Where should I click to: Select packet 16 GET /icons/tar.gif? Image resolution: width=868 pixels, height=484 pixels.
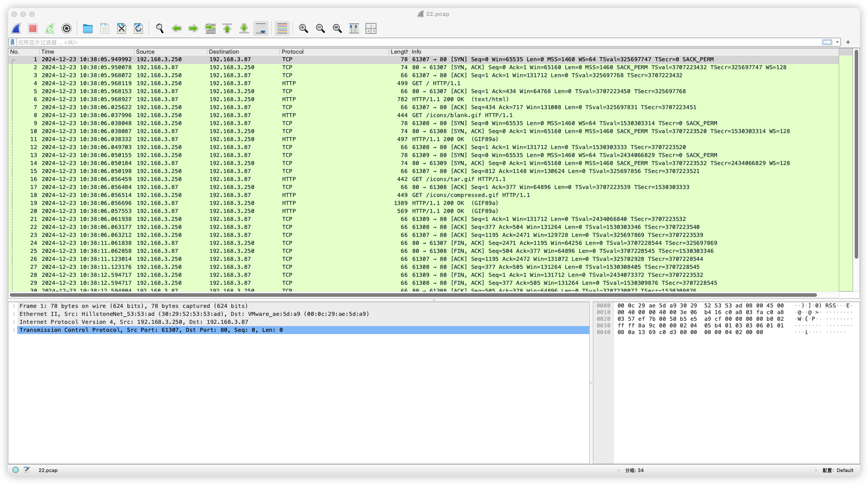click(x=424, y=179)
